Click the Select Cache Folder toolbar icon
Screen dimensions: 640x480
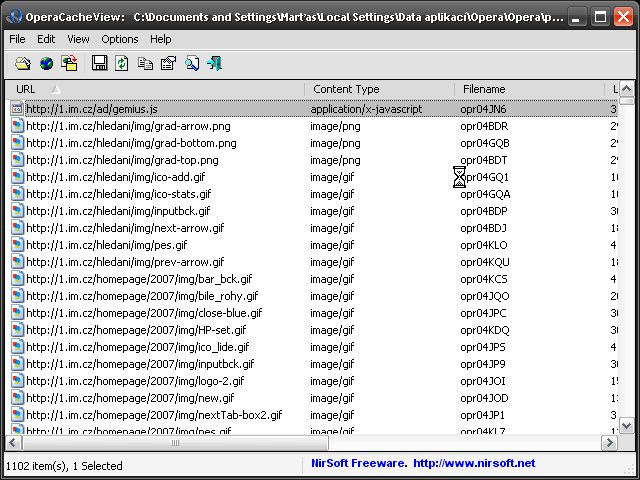23,63
